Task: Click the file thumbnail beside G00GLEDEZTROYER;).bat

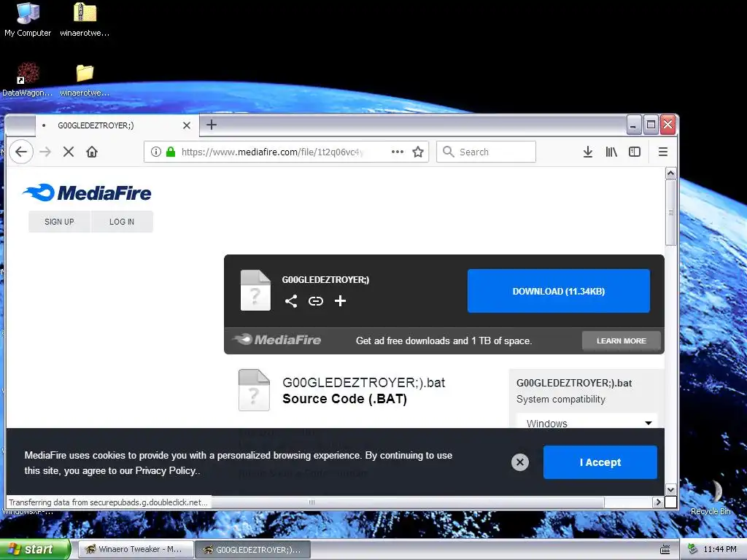Action: [254, 390]
